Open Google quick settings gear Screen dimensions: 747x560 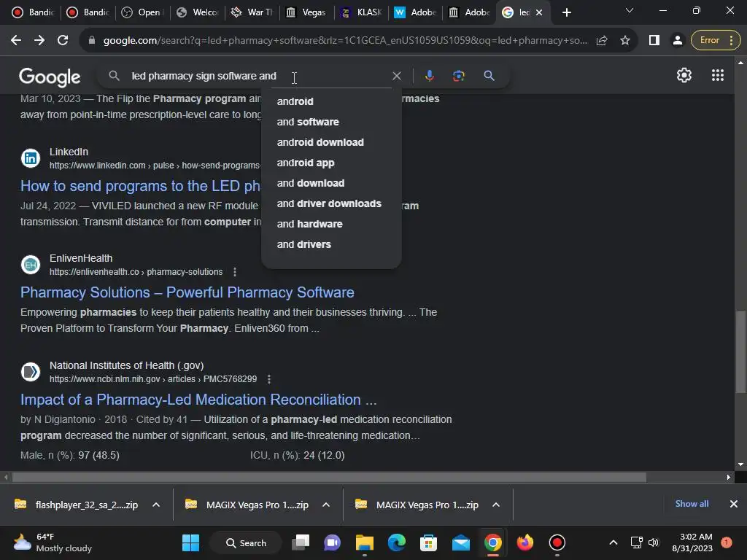click(x=684, y=75)
